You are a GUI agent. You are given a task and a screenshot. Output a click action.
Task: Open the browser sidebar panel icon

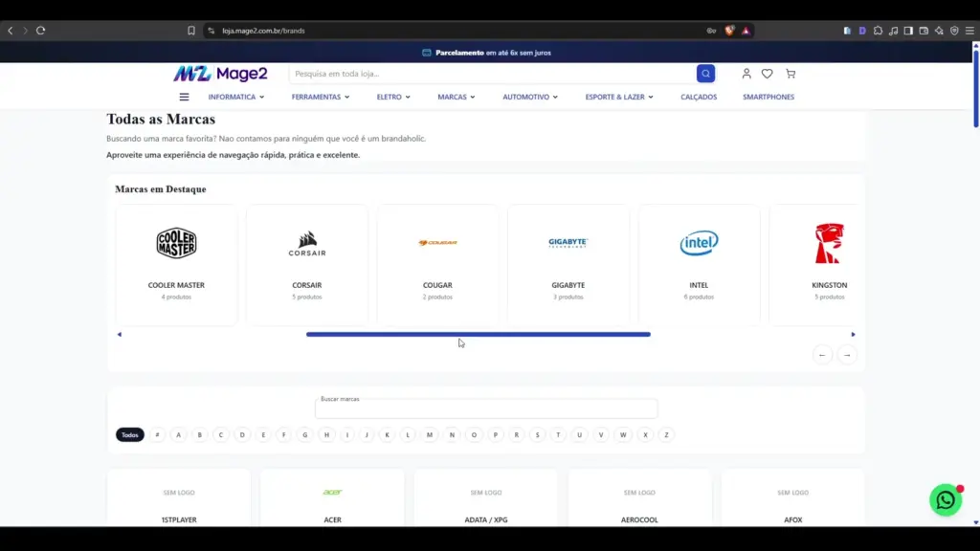pyautogui.click(x=908, y=31)
